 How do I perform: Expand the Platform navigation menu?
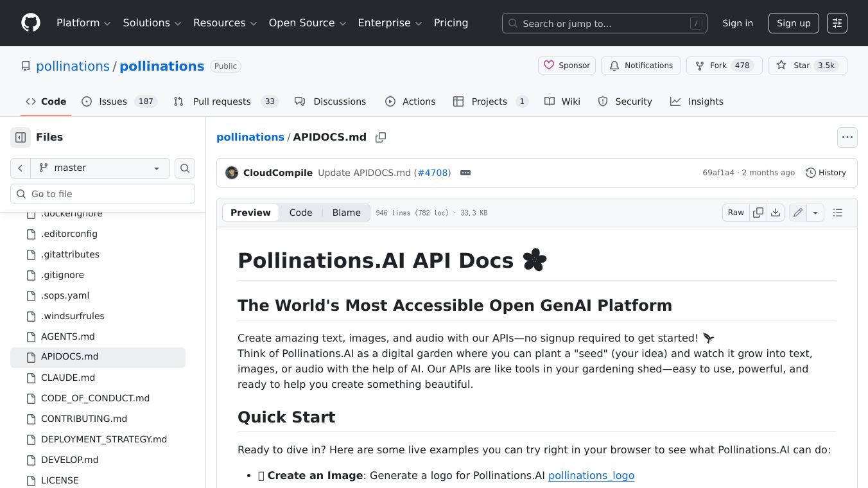[x=83, y=23]
